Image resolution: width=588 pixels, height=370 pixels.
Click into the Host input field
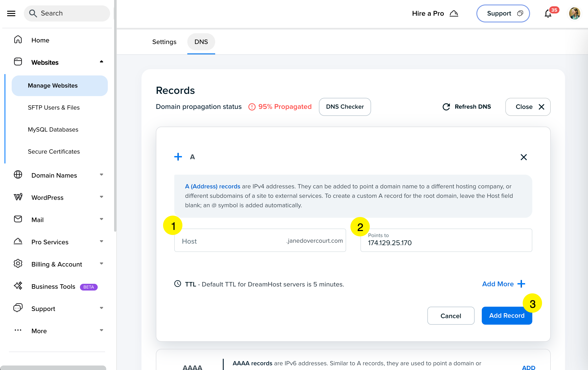(232, 241)
